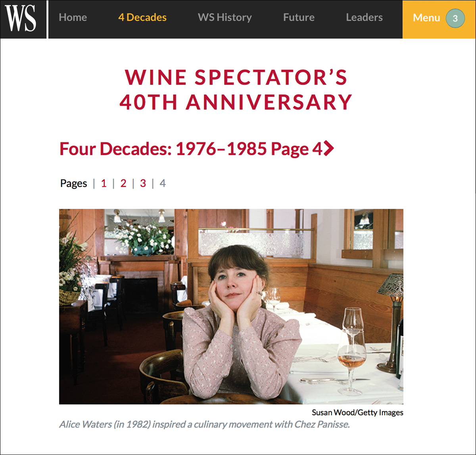
Task: Click the green badge showing 3
Action: (455, 18)
